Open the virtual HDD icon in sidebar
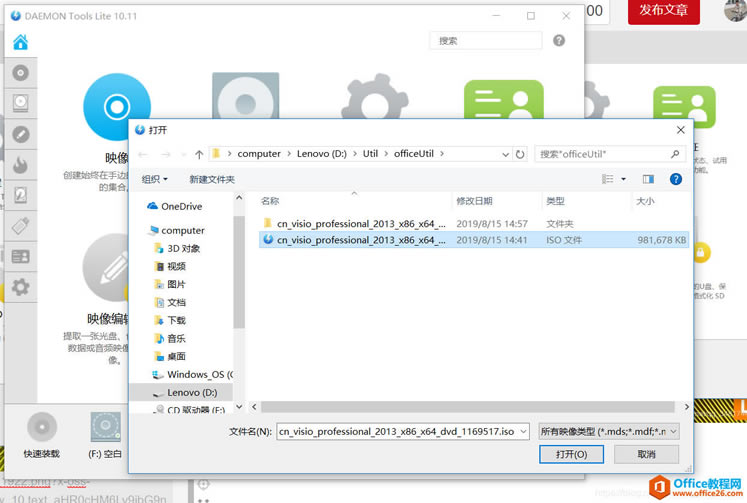The height and width of the screenshot is (503, 747). (20, 195)
